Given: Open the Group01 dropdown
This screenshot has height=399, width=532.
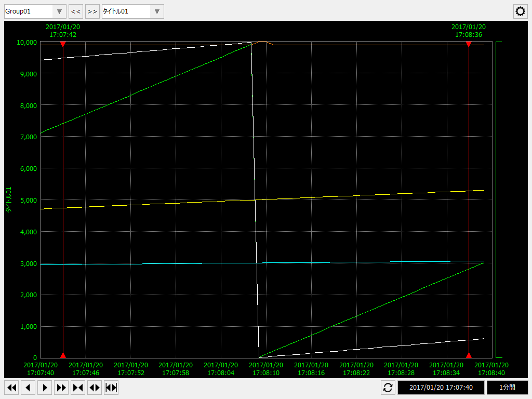Looking at the screenshot, I should point(35,11).
